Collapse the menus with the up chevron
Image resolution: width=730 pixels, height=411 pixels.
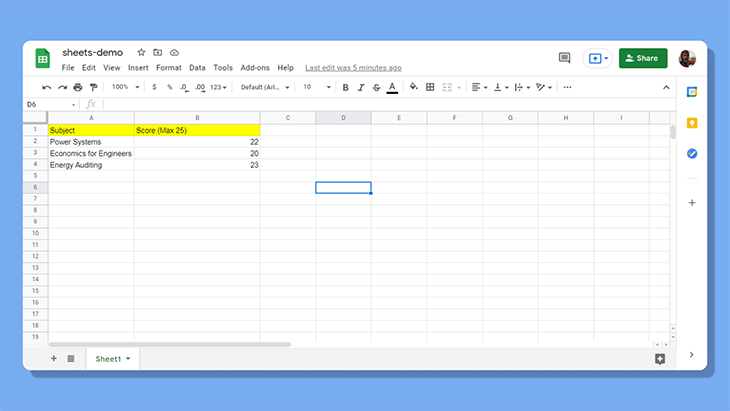(666, 87)
